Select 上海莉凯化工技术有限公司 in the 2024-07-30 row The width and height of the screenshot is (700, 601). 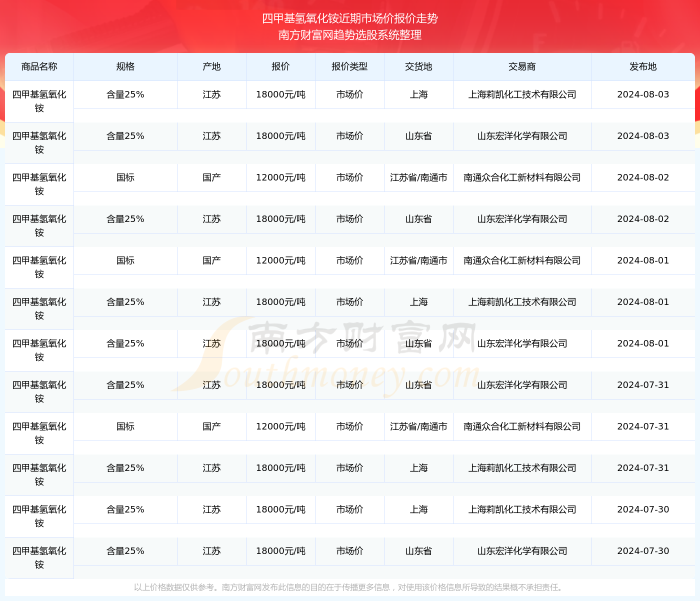click(522, 509)
